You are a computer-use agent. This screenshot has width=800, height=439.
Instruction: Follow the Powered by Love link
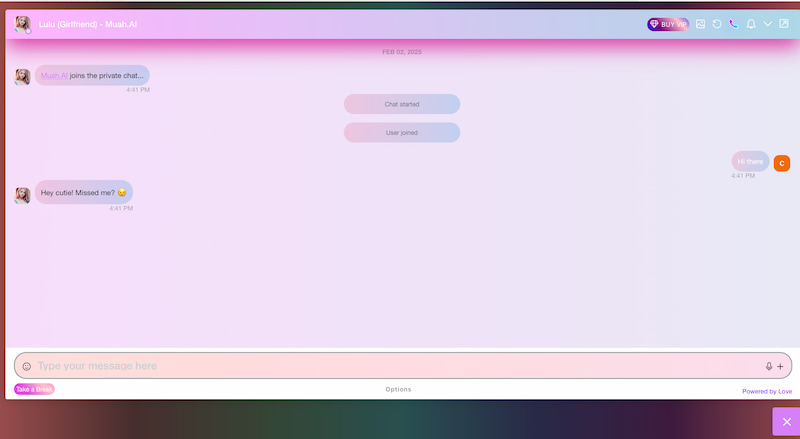coord(767,392)
